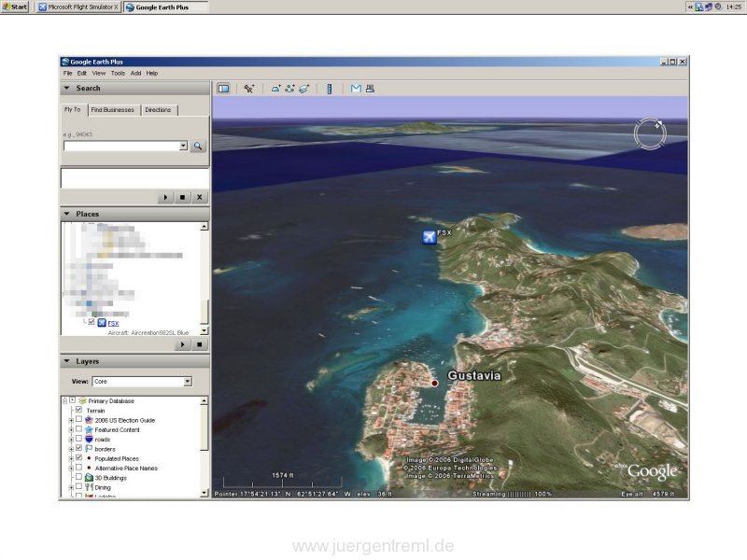Toggle the sidebar panel toolbar icon
The image size is (747, 560).
coord(223,89)
